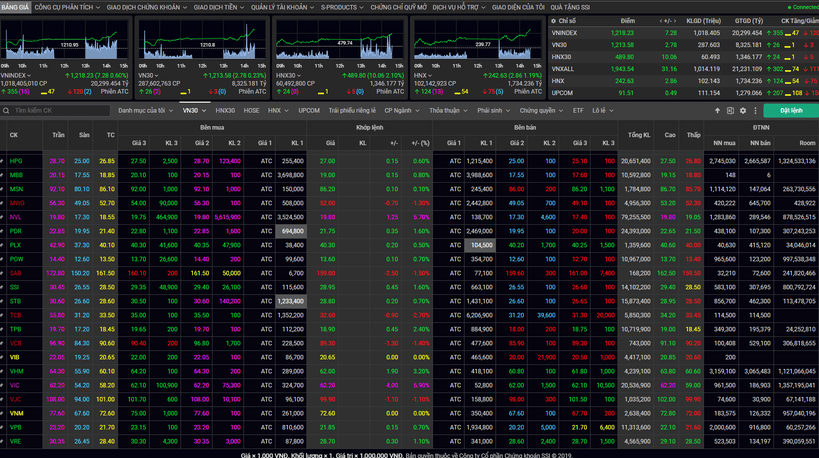Viewport: 819px width, 458px height.
Task: Click the SAB stock symbol
Action: [x=15, y=273]
